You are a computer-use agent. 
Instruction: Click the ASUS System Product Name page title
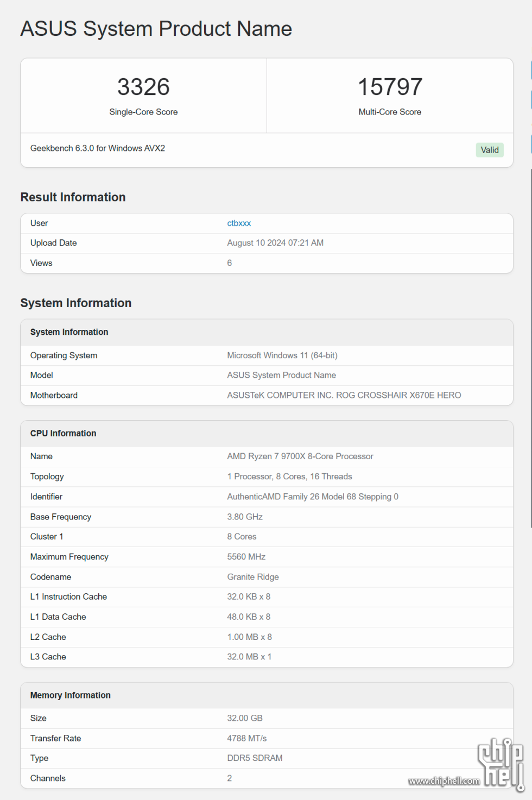(x=156, y=29)
